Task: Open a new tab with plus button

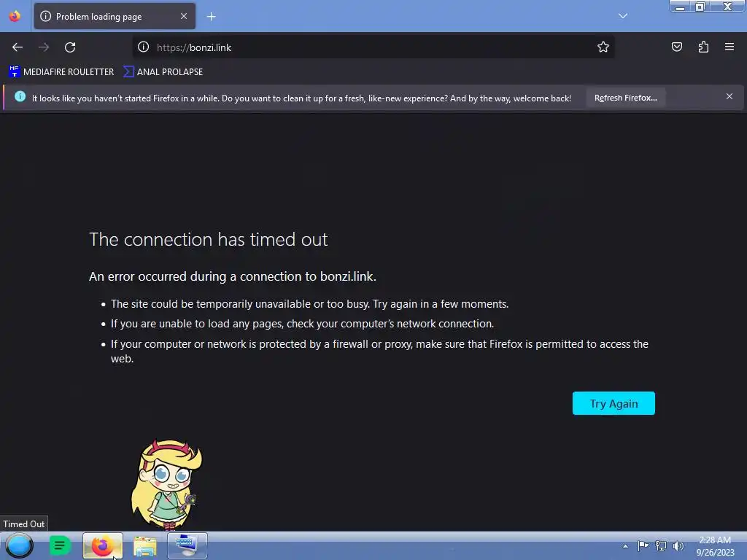Action: 211,17
